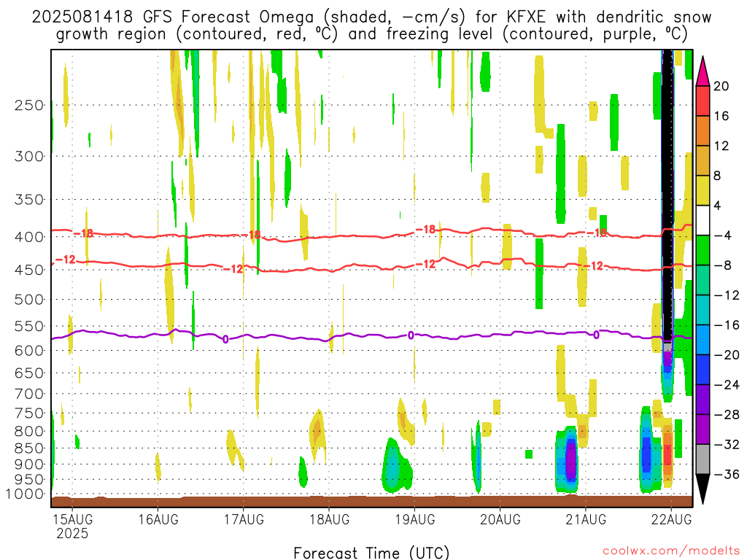Click the colorbar value label -36
The image size is (747, 560).
pos(727,474)
